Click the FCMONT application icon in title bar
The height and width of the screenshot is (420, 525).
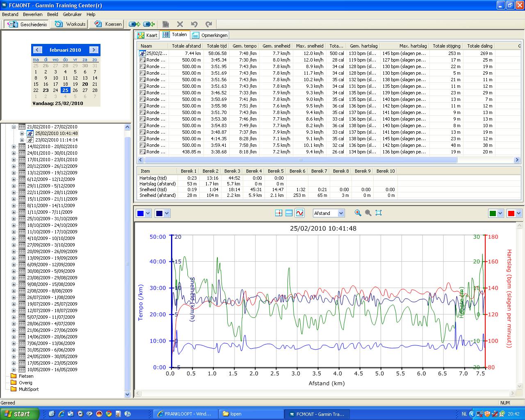4,5
